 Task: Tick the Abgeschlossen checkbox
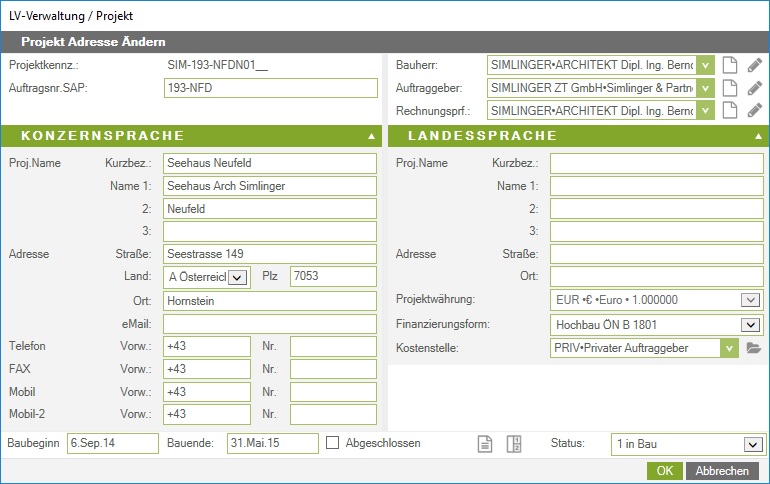(x=333, y=443)
